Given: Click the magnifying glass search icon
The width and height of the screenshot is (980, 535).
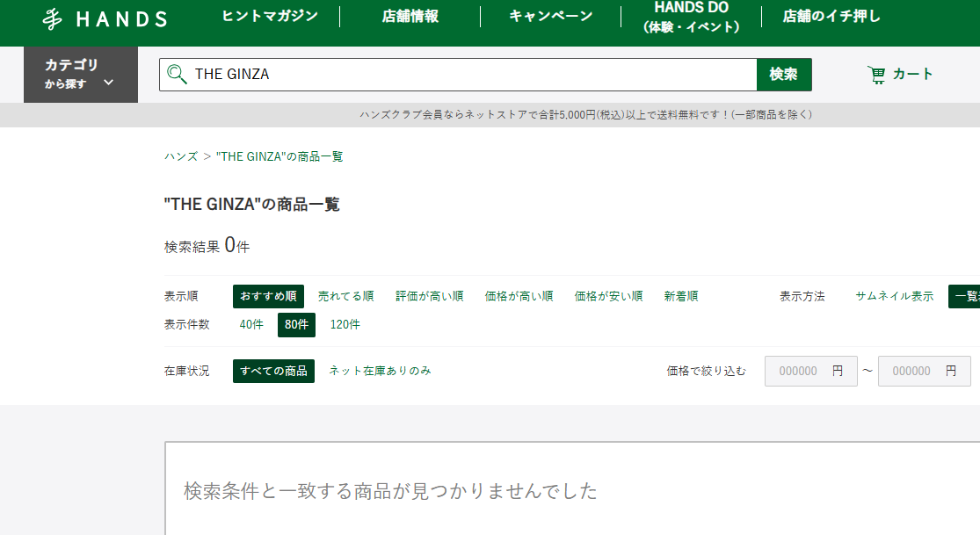Looking at the screenshot, I should pos(177,75).
